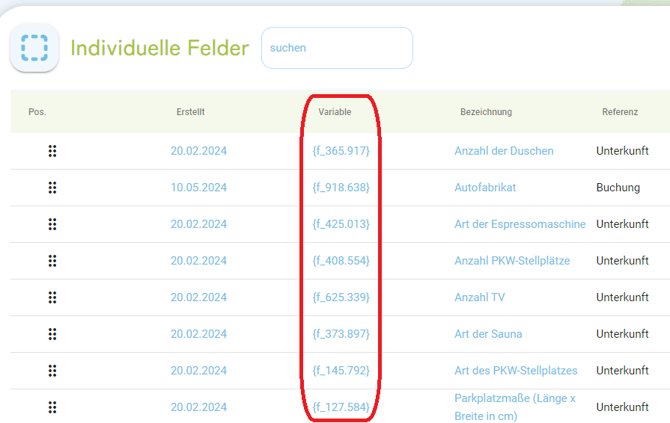Screen dimensions: 670x423
Task: Click drag handle for Art des PKW-Stellplatzes row
Action: click(x=52, y=371)
